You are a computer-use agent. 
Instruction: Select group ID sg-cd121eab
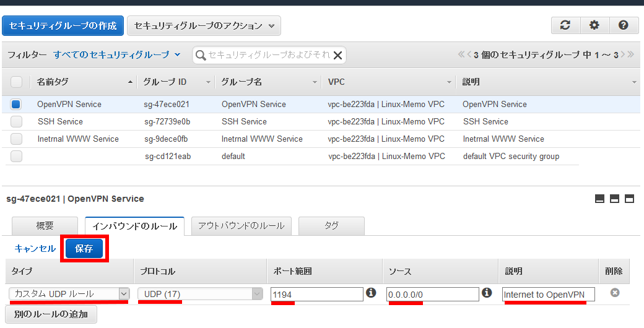168,156
